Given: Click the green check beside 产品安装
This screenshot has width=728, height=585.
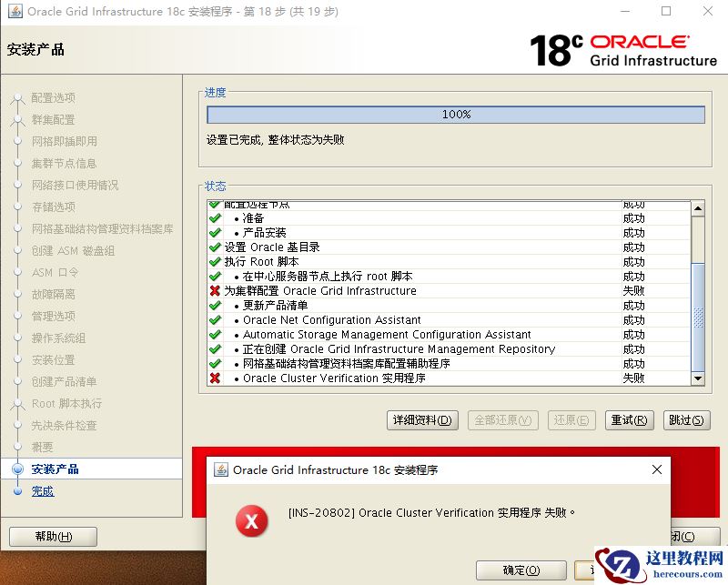Looking at the screenshot, I should coord(215,232).
